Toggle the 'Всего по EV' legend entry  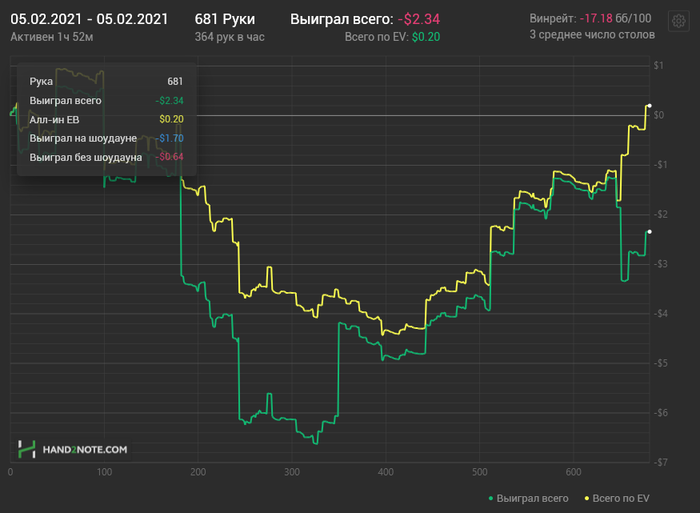click(617, 498)
